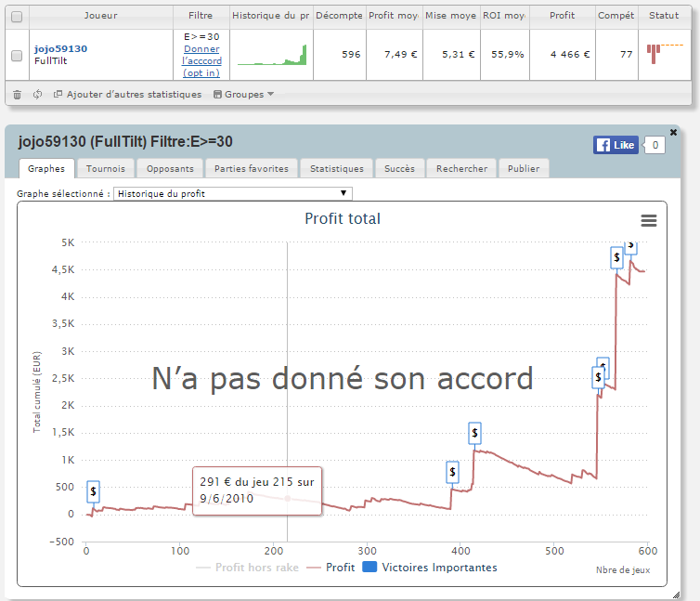
Task: Click Ajouter d'autres statistiques
Action: (x=128, y=94)
